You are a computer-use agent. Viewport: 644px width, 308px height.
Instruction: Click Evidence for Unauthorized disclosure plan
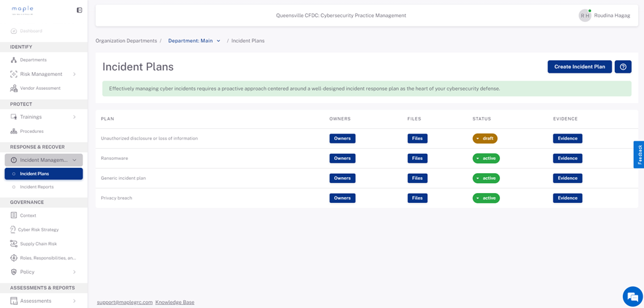click(x=567, y=139)
